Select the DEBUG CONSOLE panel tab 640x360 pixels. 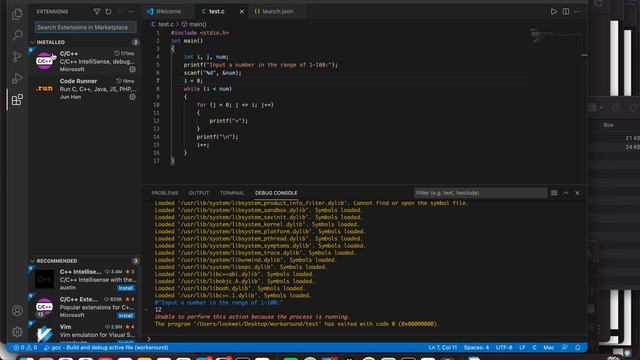[x=276, y=193]
